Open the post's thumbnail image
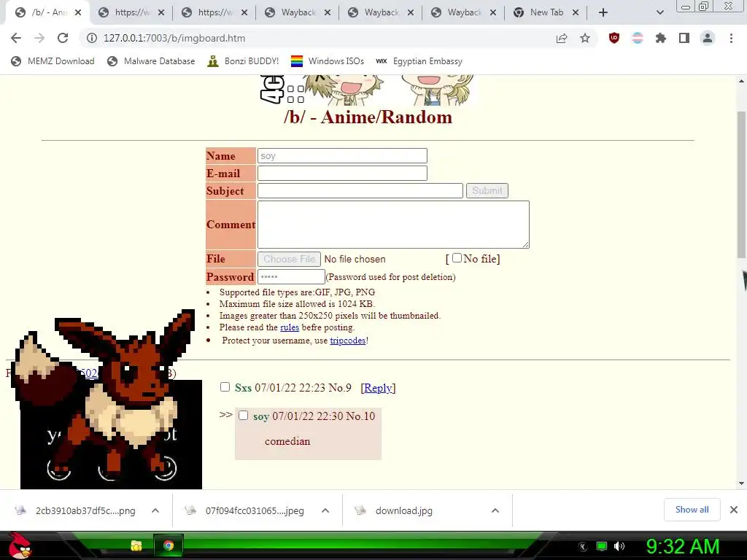The height and width of the screenshot is (560, 747). click(x=111, y=435)
